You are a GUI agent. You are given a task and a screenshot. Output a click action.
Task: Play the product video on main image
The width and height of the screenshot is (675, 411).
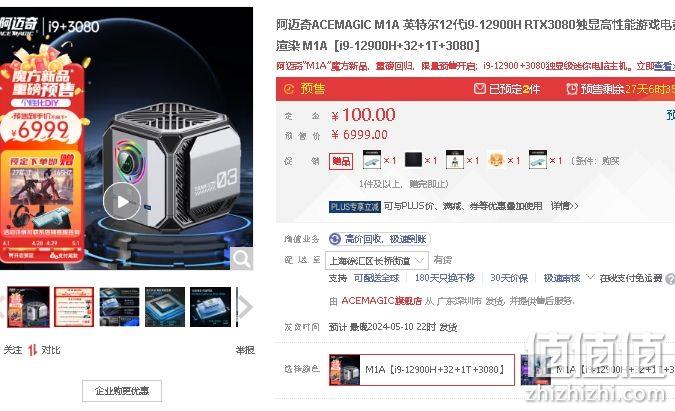pos(122,201)
